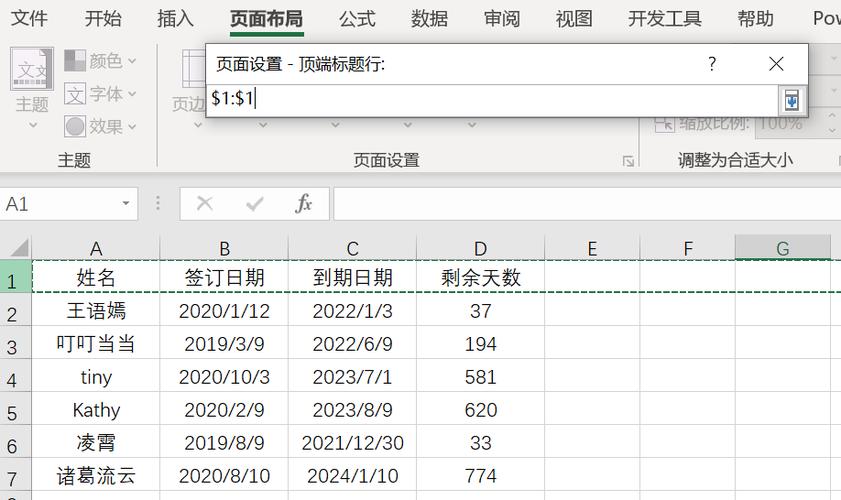Viewport: 841px width, 500px height.
Task: Open the 开发工具 ribbon tab
Action: (x=665, y=19)
